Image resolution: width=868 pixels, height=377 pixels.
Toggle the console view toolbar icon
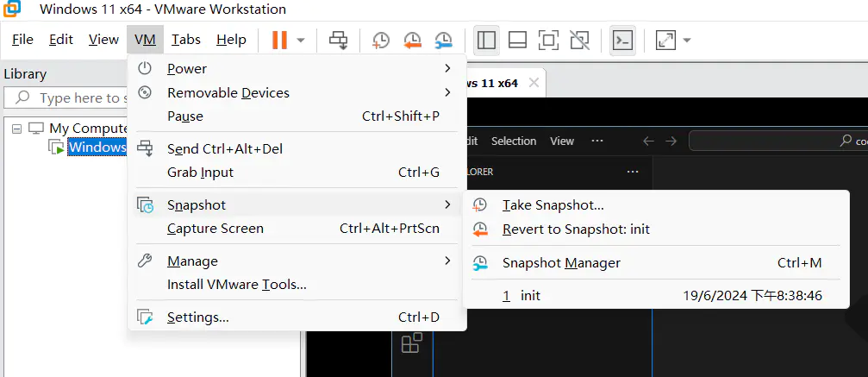click(622, 40)
